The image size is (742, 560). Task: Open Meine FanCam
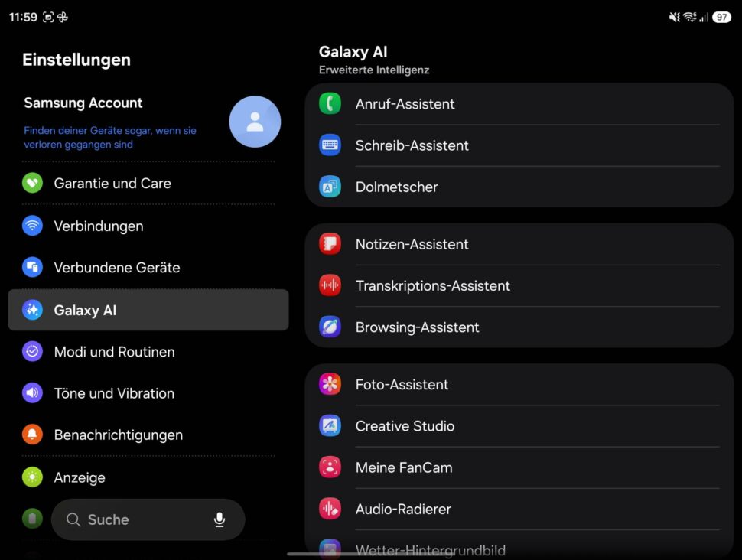point(519,467)
